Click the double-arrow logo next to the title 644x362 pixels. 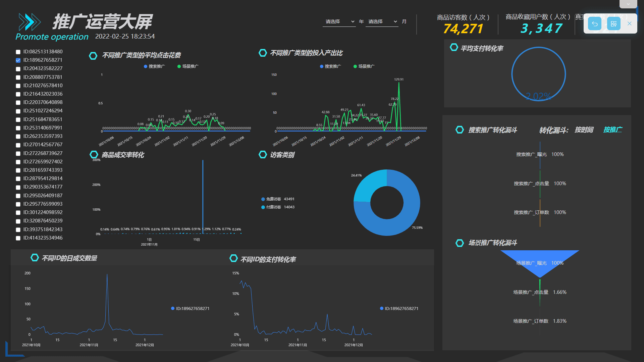tap(30, 22)
